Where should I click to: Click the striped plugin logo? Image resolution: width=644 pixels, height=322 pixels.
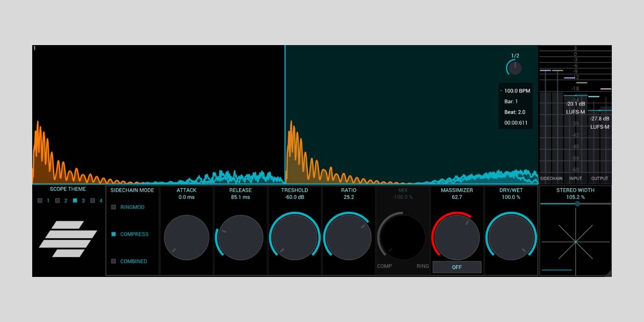[x=68, y=239]
